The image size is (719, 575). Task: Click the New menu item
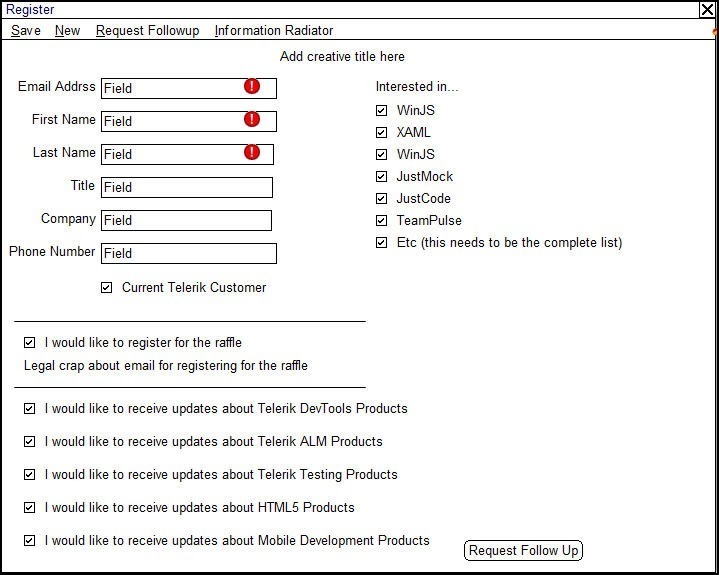coord(67,30)
